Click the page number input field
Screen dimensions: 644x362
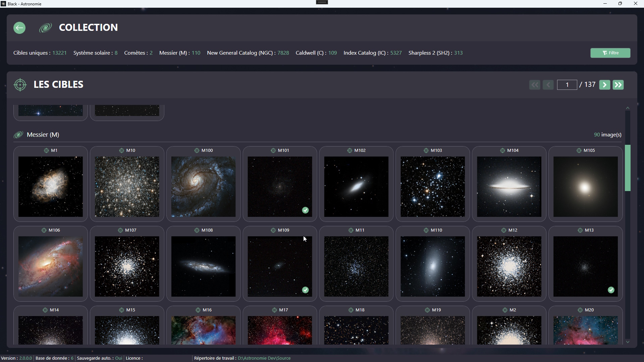(567, 85)
